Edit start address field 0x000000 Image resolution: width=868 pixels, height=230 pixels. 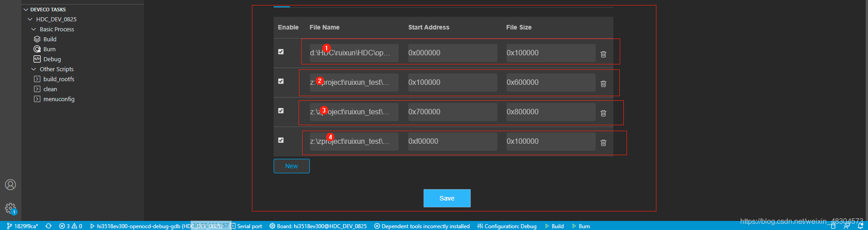[453, 53]
